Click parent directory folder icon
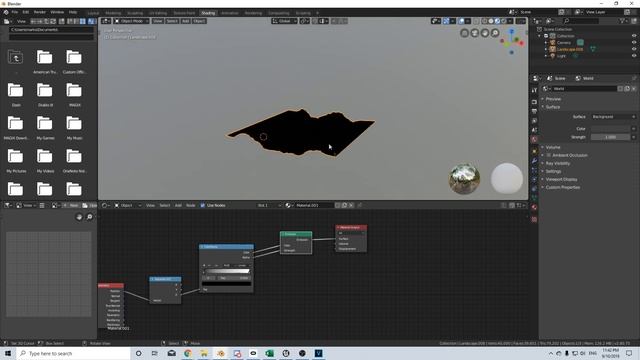640x360 pixels. pyautogui.click(x=16, y=58)
